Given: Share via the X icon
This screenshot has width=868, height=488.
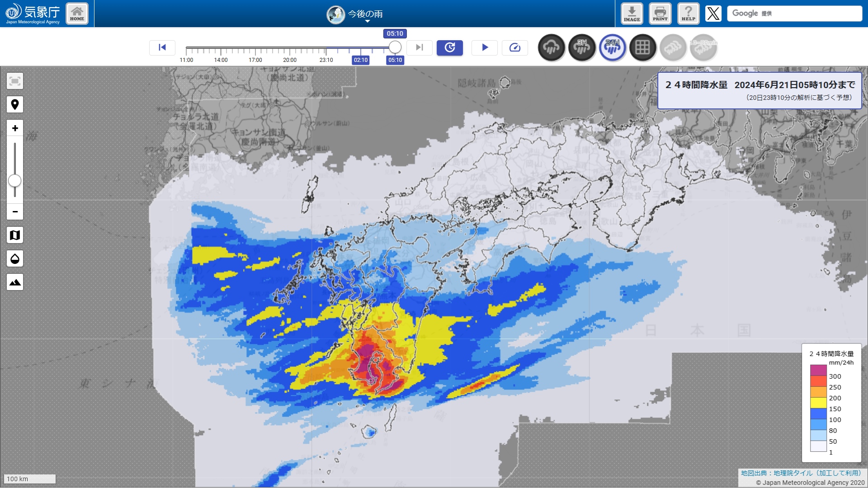Looking at the screenshot, I should 713,14.
